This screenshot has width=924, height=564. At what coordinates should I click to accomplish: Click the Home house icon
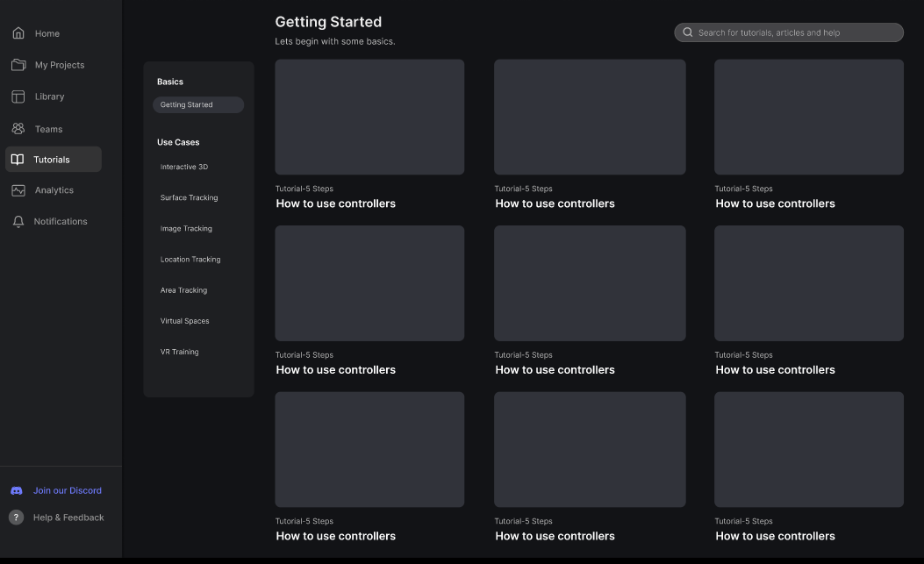coord(18,33)
